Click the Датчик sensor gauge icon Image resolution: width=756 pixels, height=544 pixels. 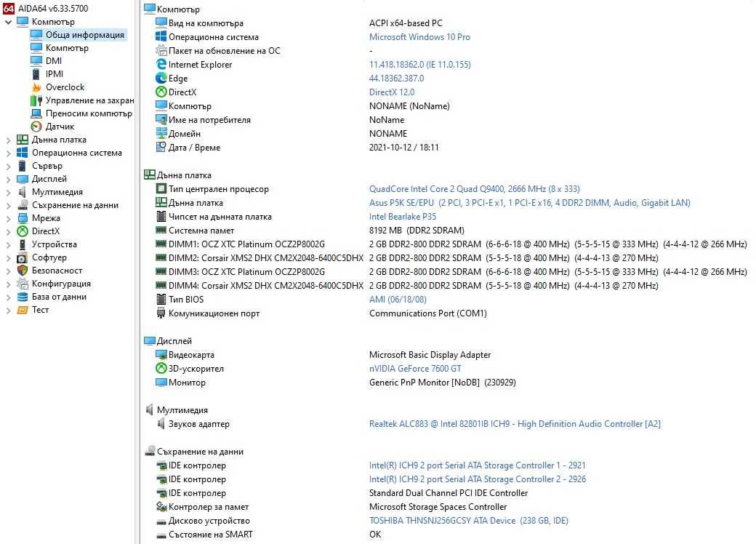click(36, 127)
